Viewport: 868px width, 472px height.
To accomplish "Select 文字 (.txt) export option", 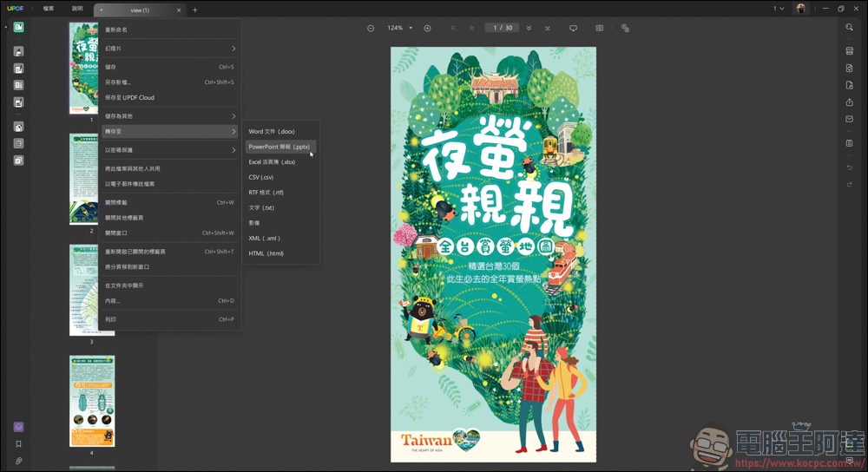I will pyautogui.click(x=280, y=208).
